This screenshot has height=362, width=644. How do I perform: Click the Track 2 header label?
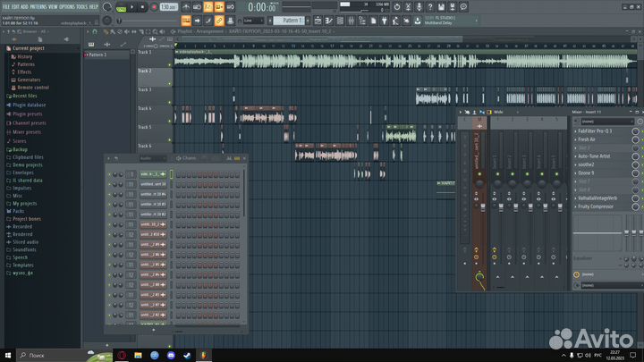[x=145, y=71]
